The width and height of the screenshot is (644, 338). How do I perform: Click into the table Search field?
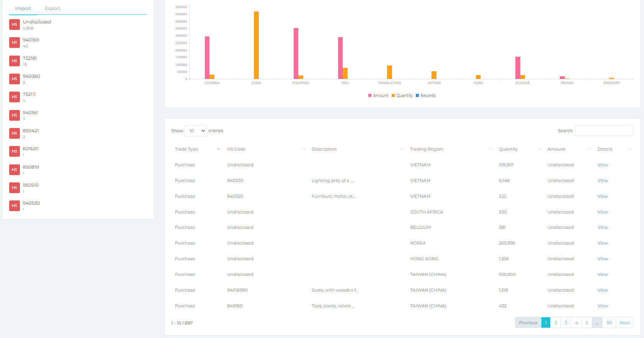(604, 131)
